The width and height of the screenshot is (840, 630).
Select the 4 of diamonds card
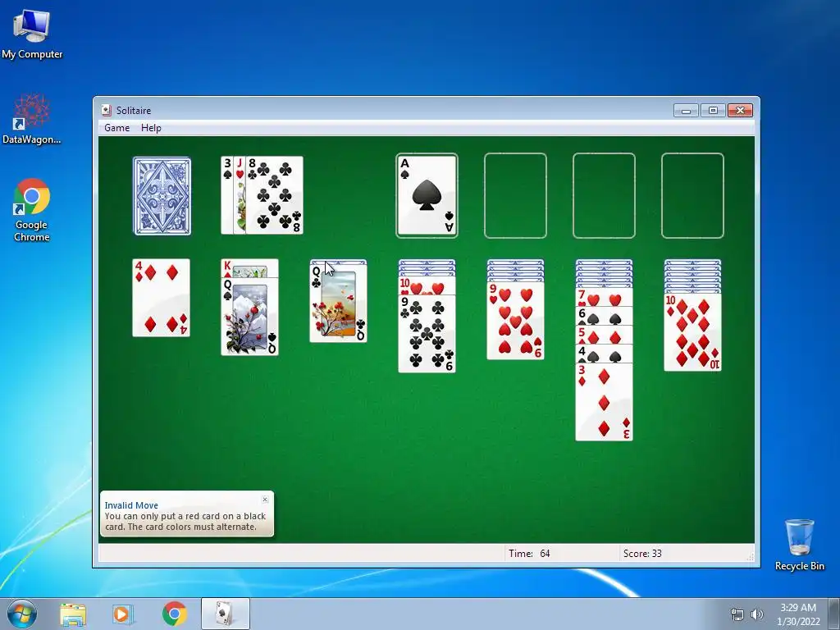point(162,298)
